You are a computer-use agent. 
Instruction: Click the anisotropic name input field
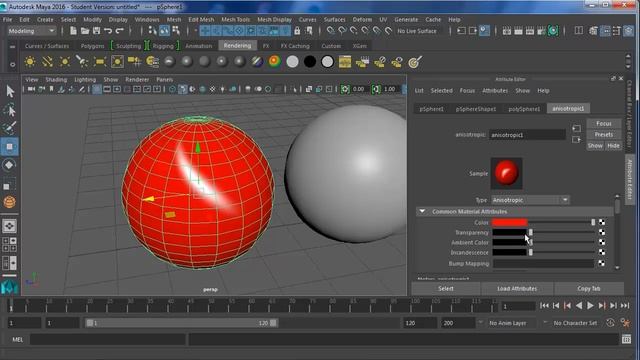point(527,135)
